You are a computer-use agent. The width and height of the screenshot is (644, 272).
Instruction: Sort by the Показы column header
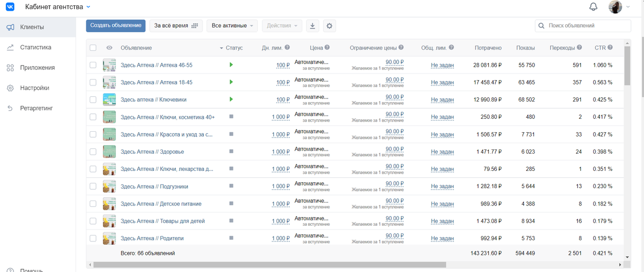coord(525,48)
